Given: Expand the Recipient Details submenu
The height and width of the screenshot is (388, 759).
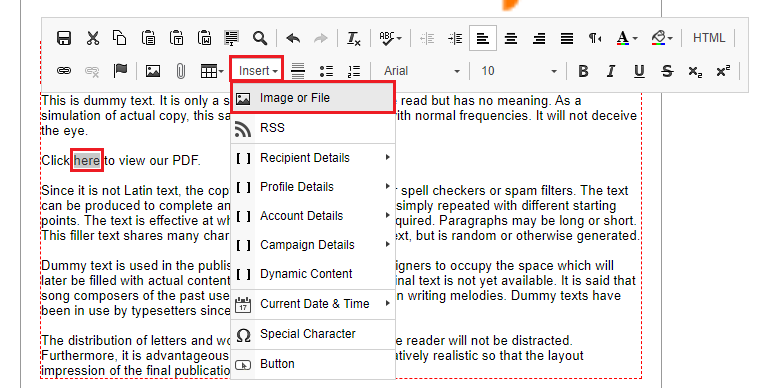Looking at the screenshot, I should pos(313,158).
